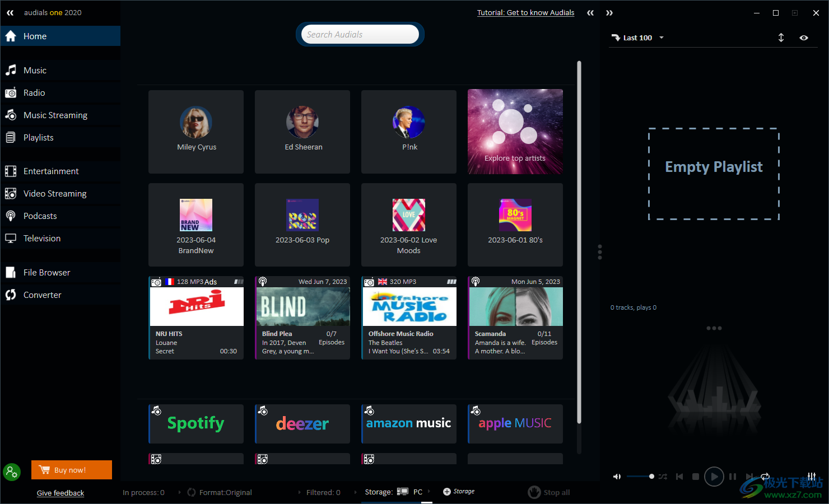Expand the In process status arrow
Viewport: 829px width, 504px height.
pyautogui.click(x=179, y=492)
